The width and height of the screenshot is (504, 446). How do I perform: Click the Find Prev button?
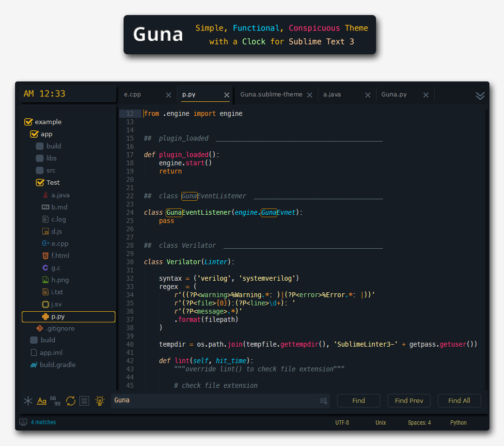tap(409, 400)
